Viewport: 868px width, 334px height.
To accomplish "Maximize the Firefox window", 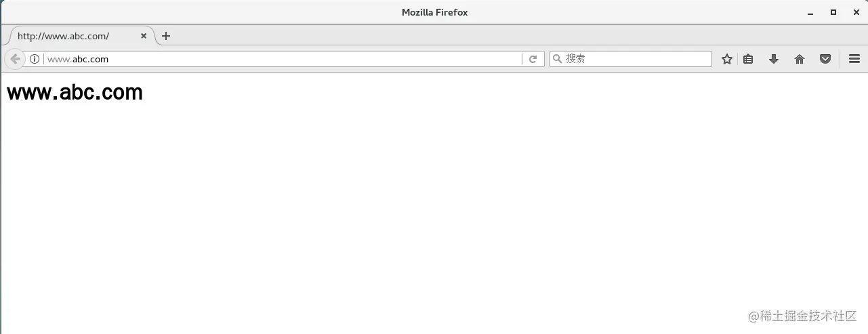I will coord(833,12).
